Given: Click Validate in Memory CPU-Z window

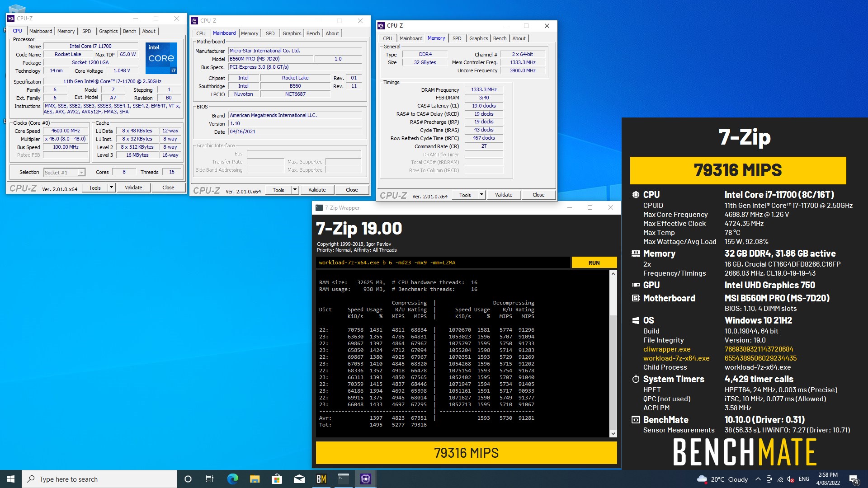Looking at the screenshot, I should [504, 195].
